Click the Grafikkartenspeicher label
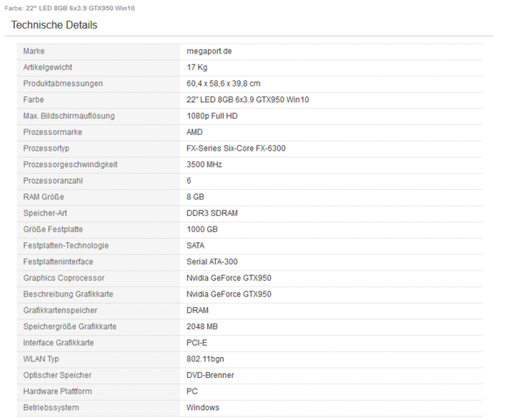 tap(60, 311)
